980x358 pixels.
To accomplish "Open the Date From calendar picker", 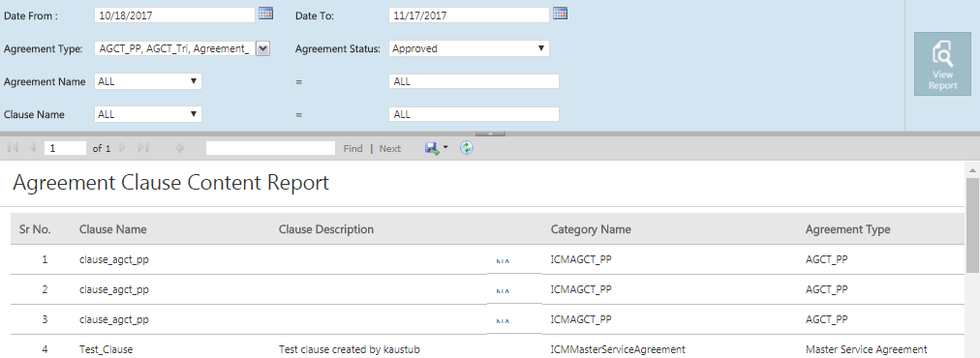I will [x=265, y=14].
